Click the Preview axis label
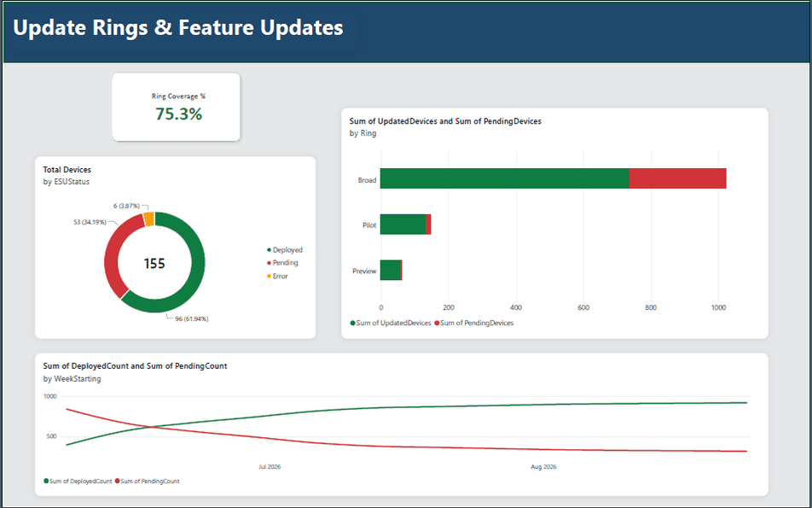812x508 pixels. point(364,272)
